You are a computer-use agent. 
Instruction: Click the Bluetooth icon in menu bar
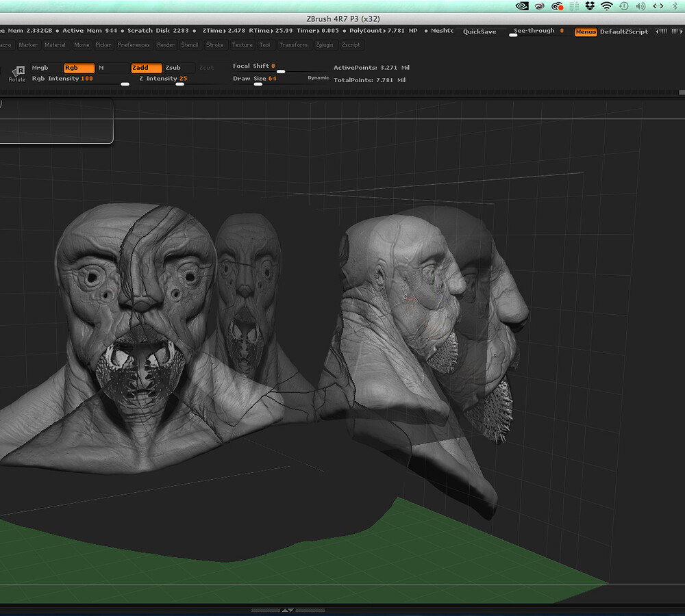[x=675, y=6]
